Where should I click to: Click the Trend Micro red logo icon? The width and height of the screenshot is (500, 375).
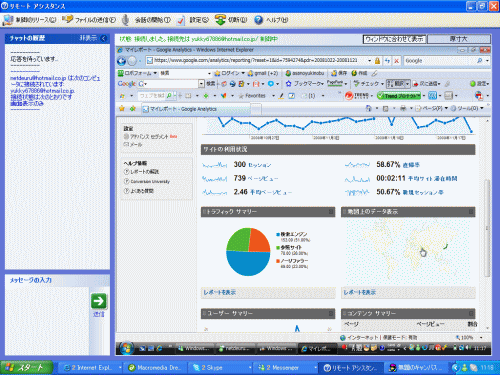[349, 96]
